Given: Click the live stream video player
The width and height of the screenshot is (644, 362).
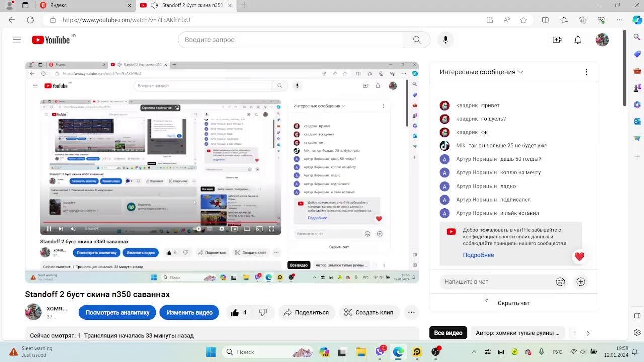Looking at the screenshot, I should (222, 172).
